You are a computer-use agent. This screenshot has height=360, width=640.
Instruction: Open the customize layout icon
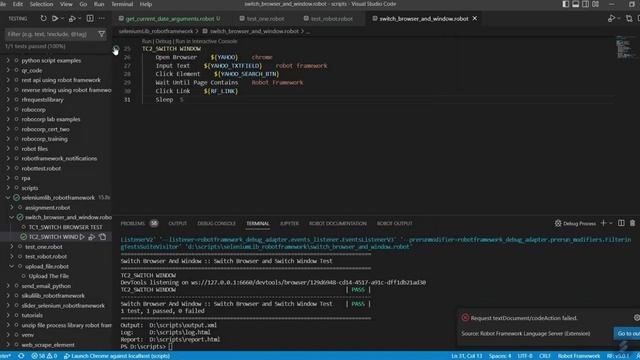click(x=596, y=4)
